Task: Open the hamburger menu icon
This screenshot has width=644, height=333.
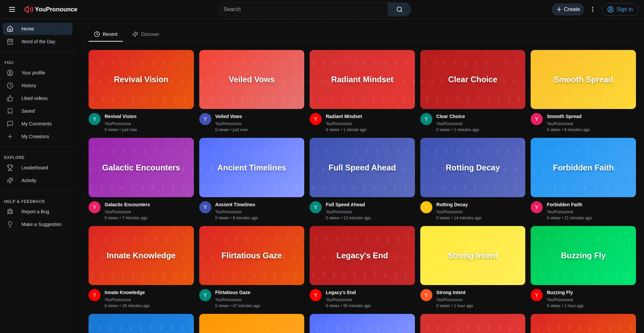Action: click(12, 9)
